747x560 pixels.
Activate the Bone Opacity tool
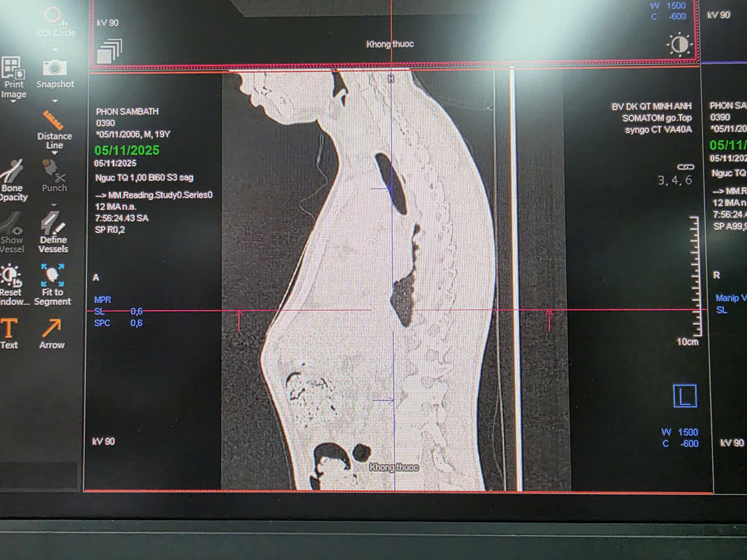tap(12, 171)
